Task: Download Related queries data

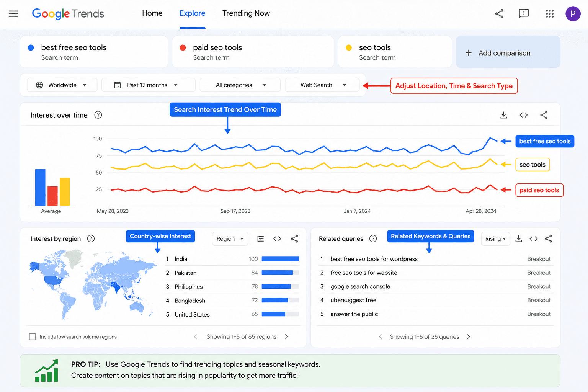Action: 519,239
